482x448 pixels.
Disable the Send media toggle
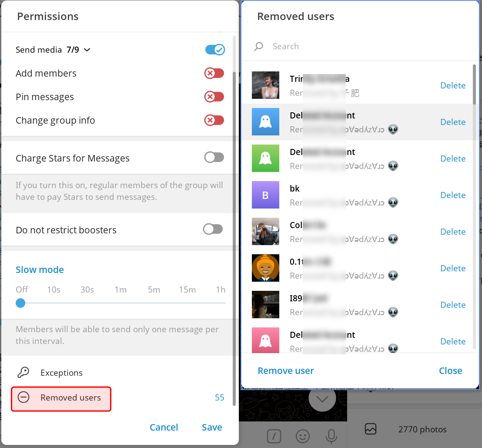(214, 50)
